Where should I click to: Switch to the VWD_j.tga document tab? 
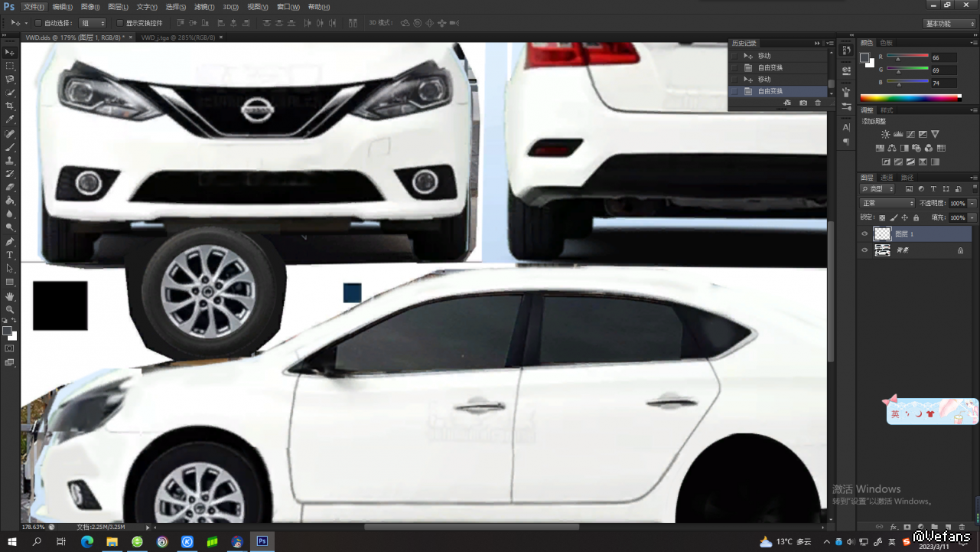click(177, 37)
